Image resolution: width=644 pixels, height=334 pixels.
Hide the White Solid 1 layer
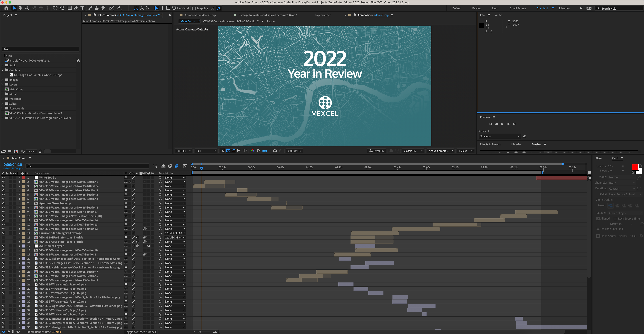click(x=3, y=178)
